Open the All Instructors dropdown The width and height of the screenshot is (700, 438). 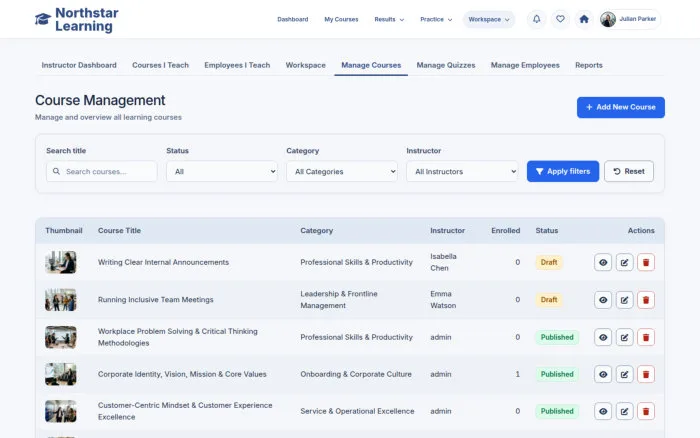(462, 171)
